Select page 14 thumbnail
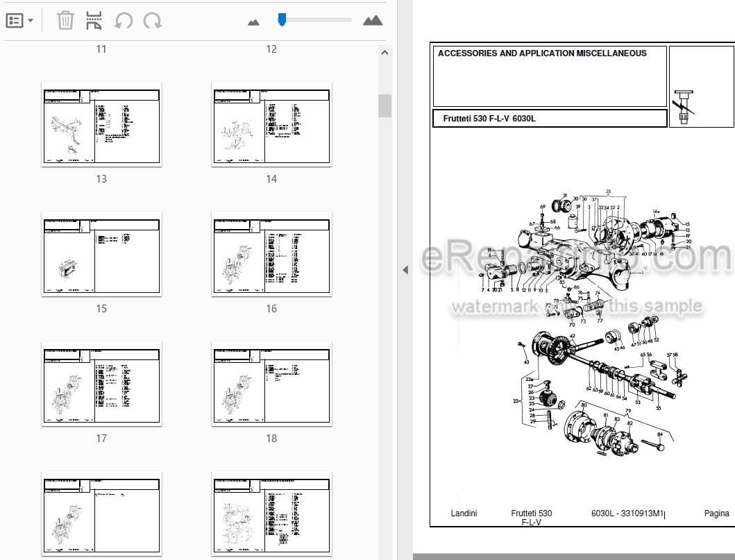 pos(272,124)
